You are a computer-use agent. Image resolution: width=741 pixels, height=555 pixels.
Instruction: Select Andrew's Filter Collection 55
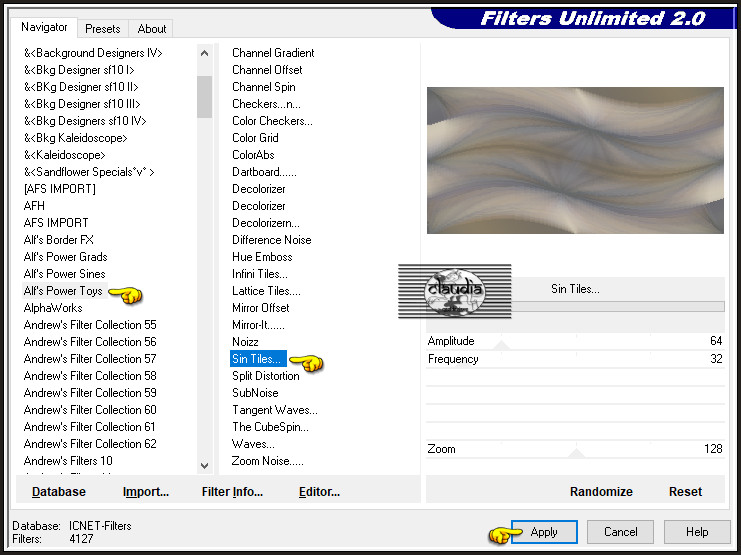[x=90, y=325]
